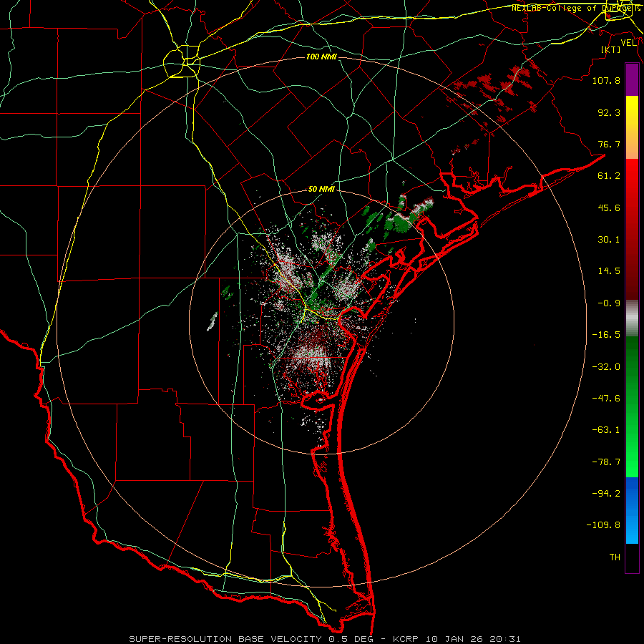Pick the purple segment of velocity color bar
Screen dimensions: 644x644
632,79
